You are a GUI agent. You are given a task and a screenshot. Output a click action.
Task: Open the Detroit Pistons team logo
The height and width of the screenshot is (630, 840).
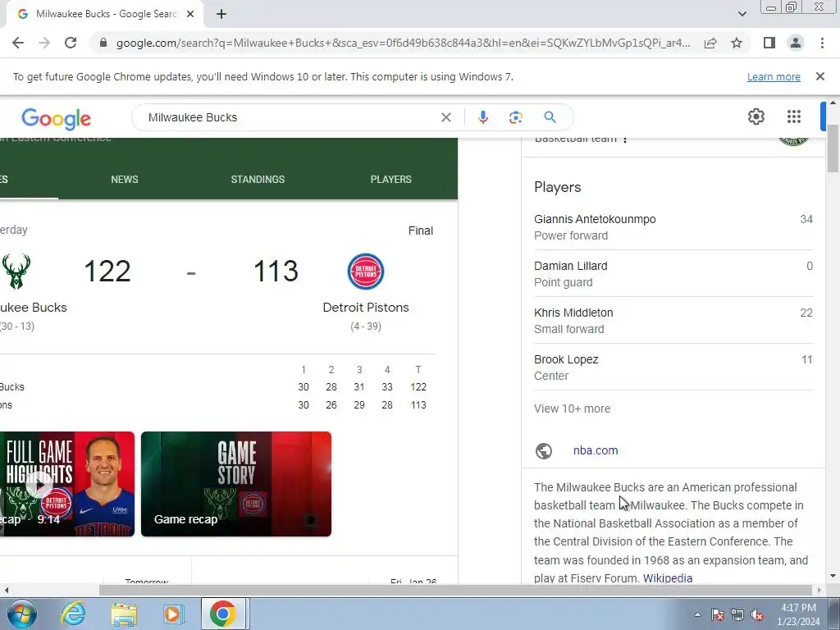point(366,271)
